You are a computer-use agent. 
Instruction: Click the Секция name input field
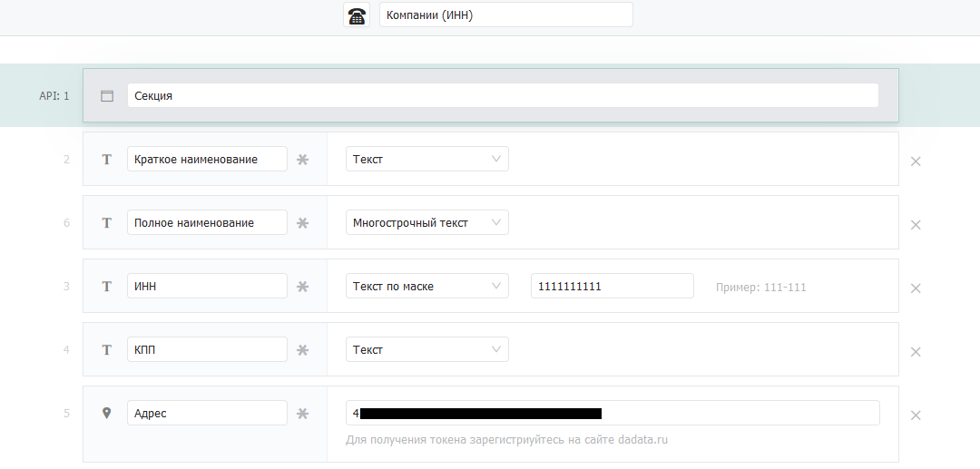pos(503,95)
